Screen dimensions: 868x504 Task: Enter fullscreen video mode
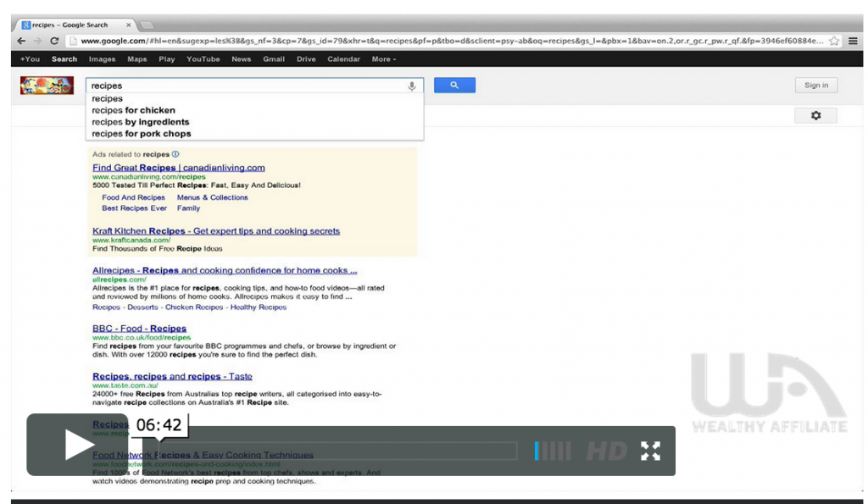tap(650, 451)
